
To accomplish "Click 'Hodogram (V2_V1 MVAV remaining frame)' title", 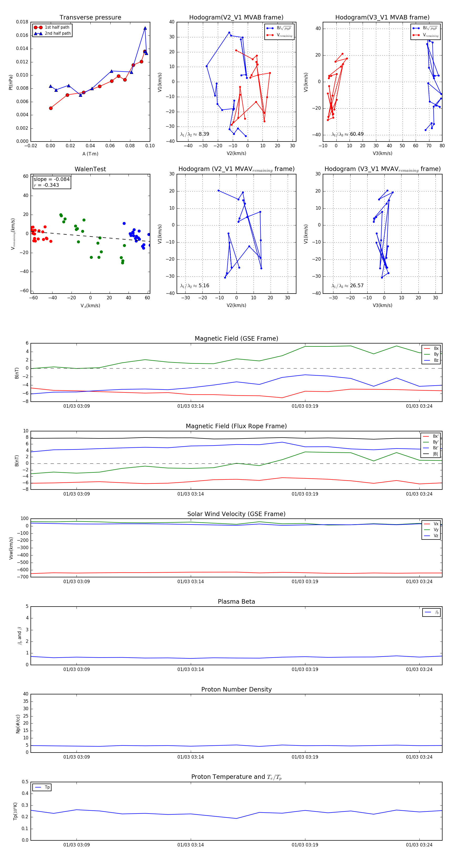I will click(x=236, y=169).
